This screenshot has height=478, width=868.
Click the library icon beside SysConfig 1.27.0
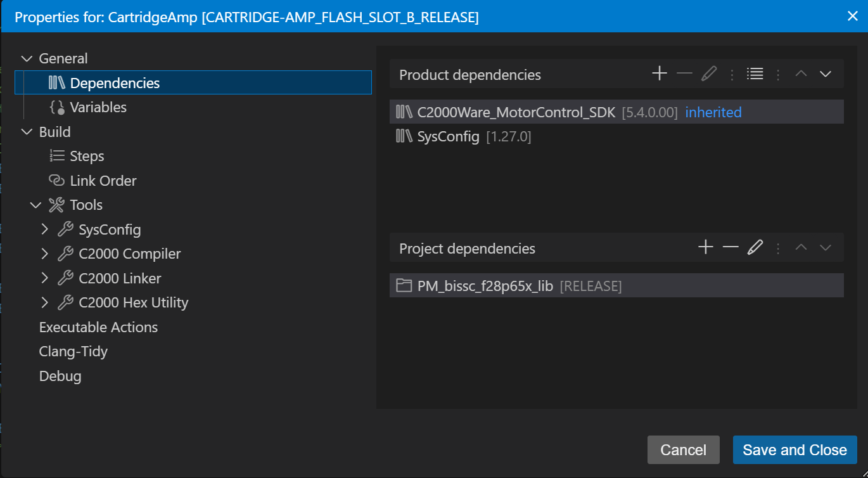[404, 136]
